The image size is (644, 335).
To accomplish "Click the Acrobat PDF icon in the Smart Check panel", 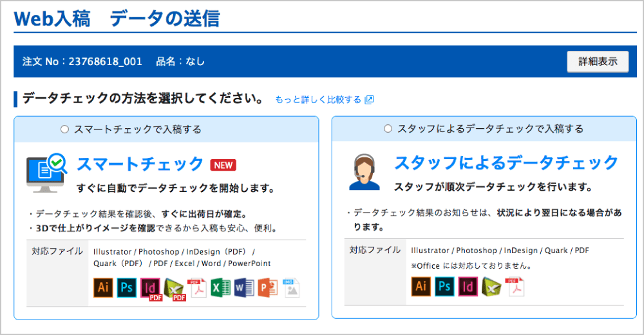I will coord(197,288).
